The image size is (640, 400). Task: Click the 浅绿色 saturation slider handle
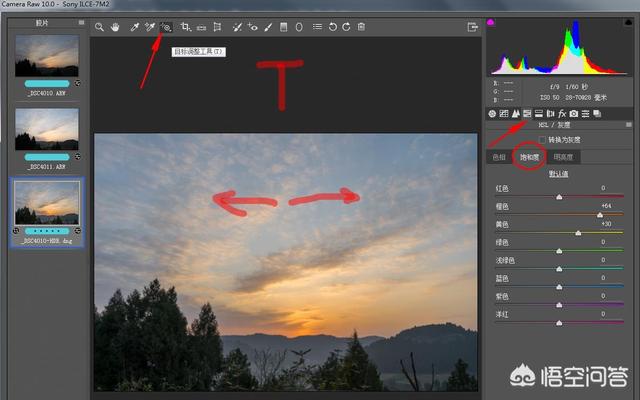click(559, 269)
